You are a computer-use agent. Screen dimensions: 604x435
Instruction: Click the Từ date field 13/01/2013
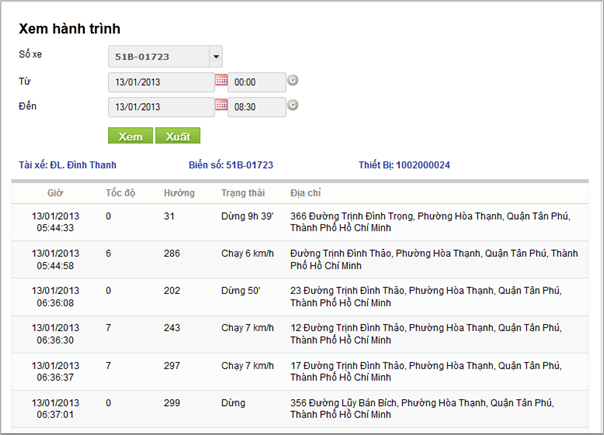(x=160, y=82)
